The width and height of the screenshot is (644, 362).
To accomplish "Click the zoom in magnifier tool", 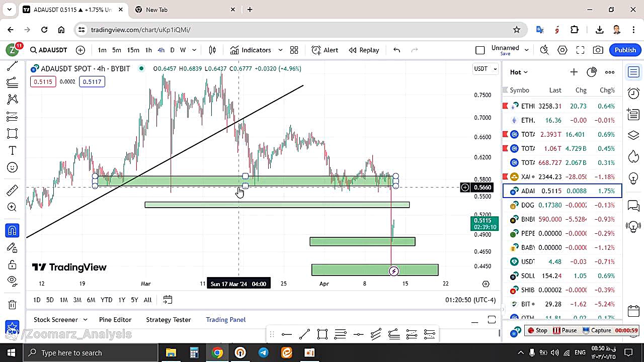I will point(13,207).
